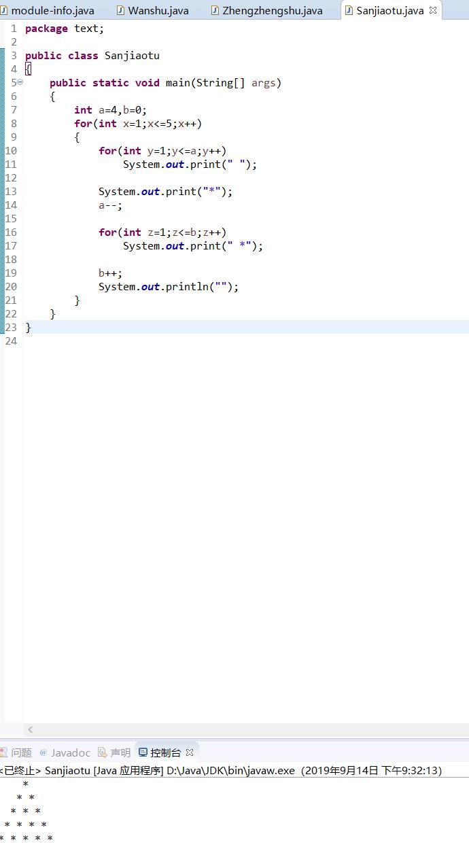Screen dimensions: 469x868
Task: Click 'public class Sanjiaotu' on line 3
Action: 92,56
